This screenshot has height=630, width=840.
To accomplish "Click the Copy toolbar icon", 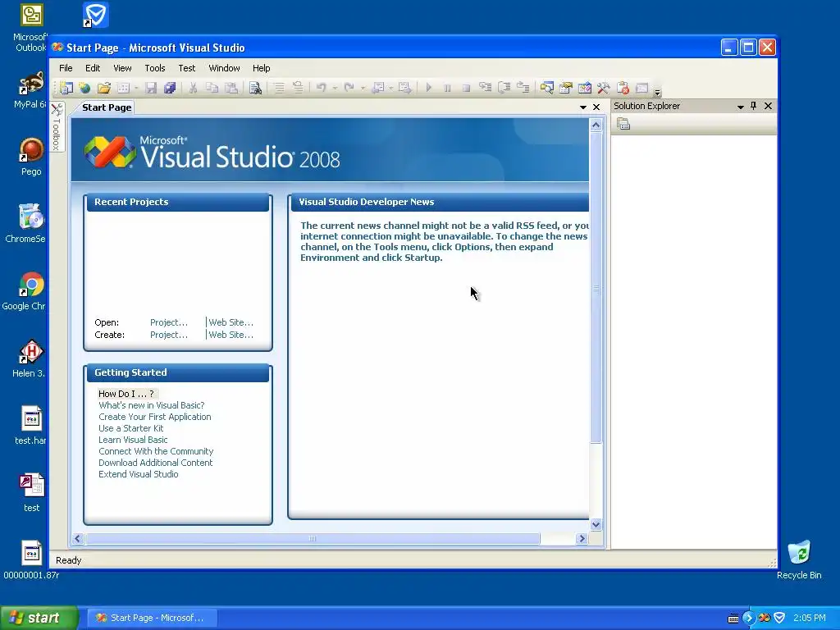I will [212, 88].
